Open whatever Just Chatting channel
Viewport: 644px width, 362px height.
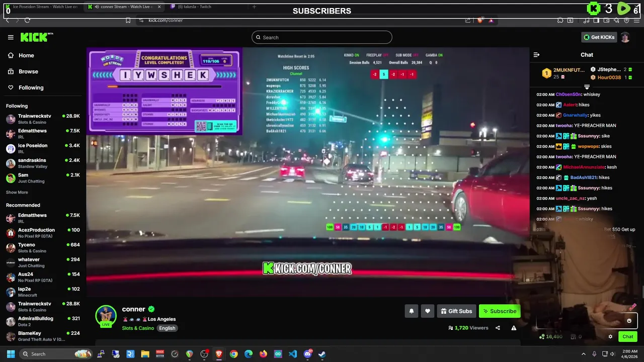pyautogui.click(x=43, y=262)
